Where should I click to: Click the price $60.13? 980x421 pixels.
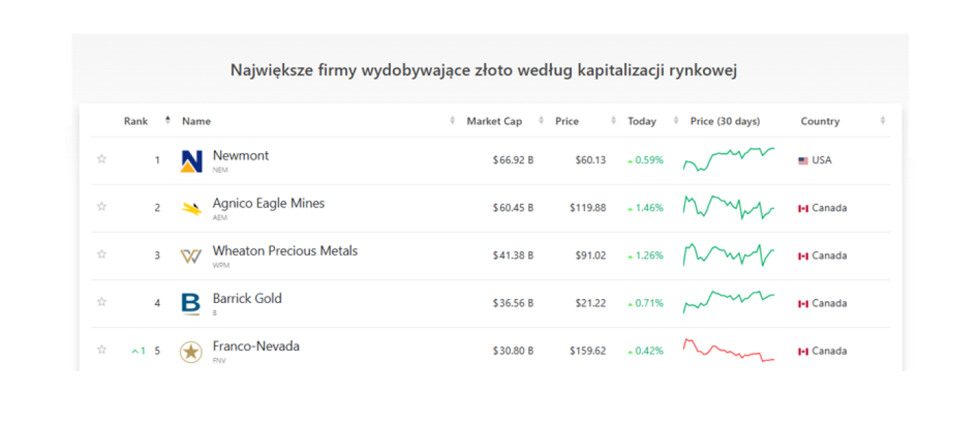pyautogui.click(x=591, y=161)
